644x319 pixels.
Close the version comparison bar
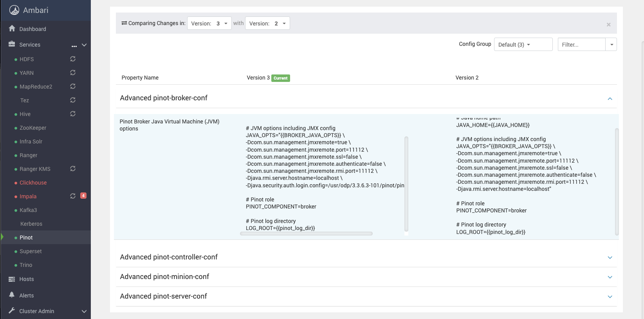[609, 24]
